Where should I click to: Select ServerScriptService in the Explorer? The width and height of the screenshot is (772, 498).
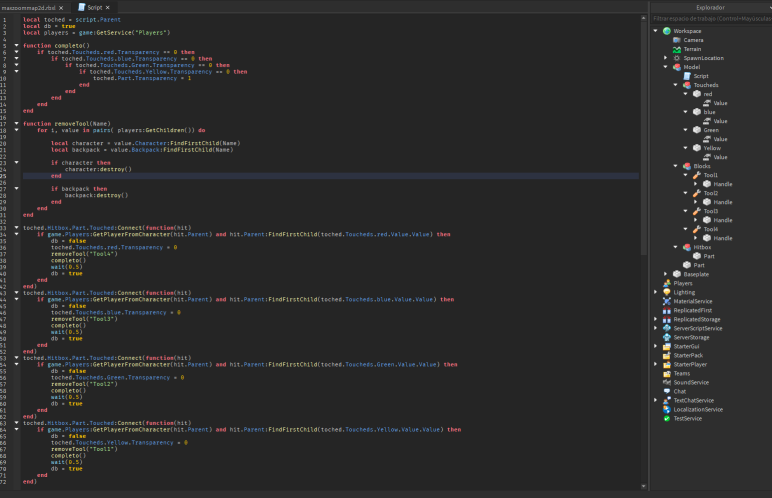(697, 328)
